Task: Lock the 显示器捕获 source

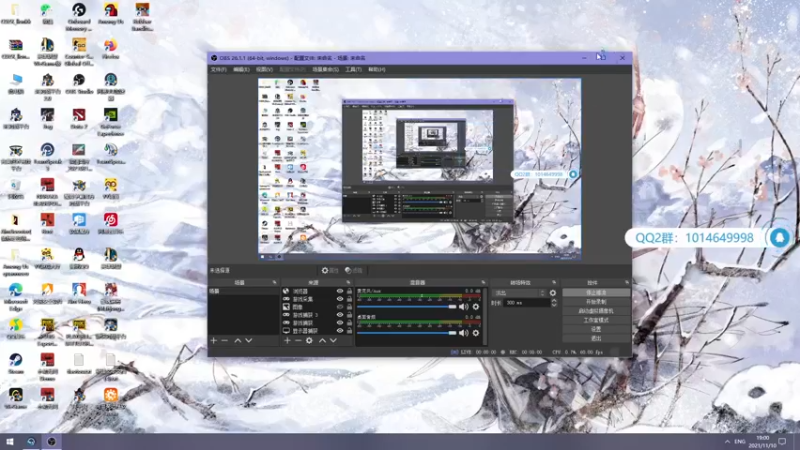Action: tap(349, 331)
